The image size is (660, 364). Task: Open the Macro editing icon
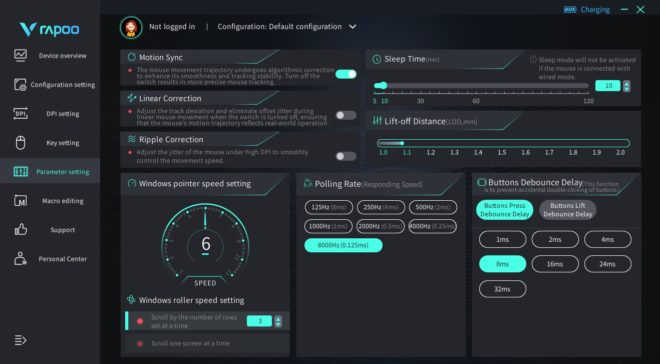(20, 201)
